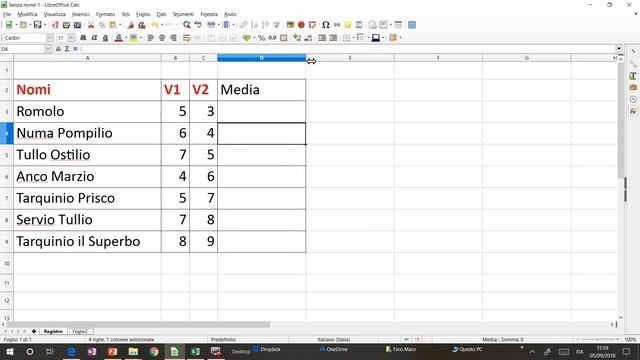This screenshot has height=360, width=640.
Task: Open Function Wizard fx icon
Action: tap(58, 49)
